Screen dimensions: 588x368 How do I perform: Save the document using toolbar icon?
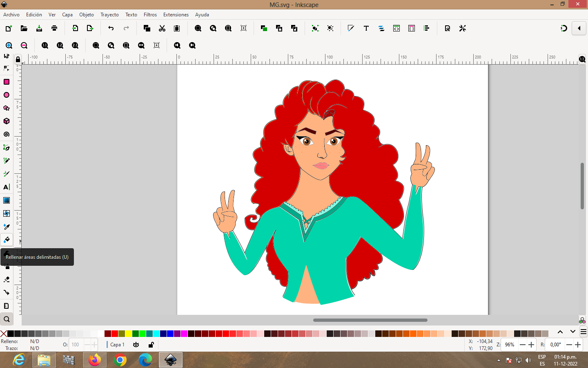tap(39, 28)
